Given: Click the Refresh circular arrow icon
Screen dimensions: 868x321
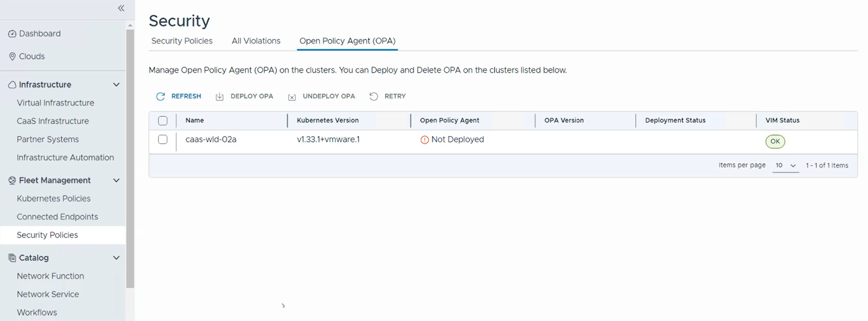Looking at the screenshot, I should coord(161,97).
